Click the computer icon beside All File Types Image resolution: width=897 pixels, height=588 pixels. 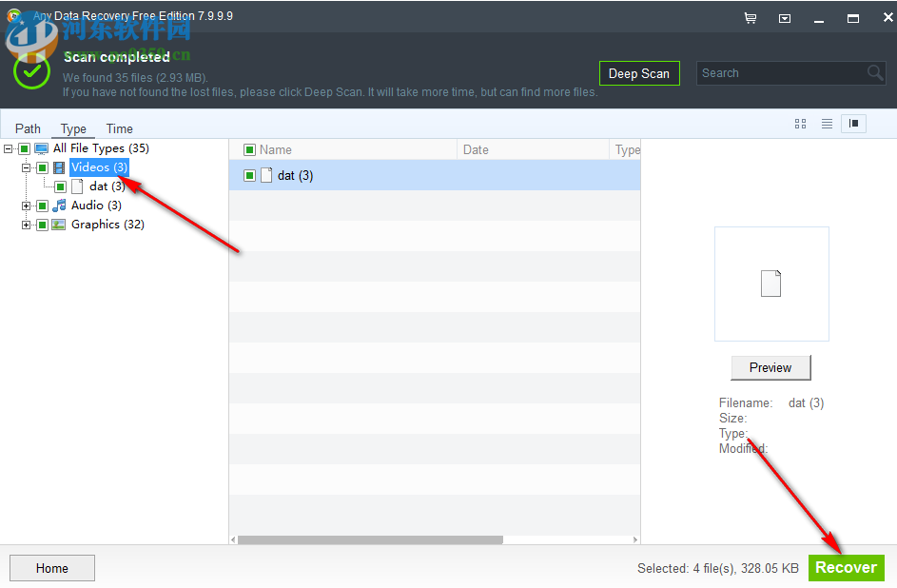click(x=41, y=148)
